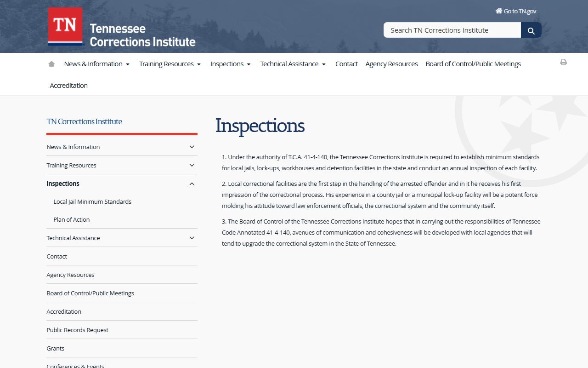Open Training Resources top menu
The height and width of the screenshot is (368, 588).
click(170, 64)
